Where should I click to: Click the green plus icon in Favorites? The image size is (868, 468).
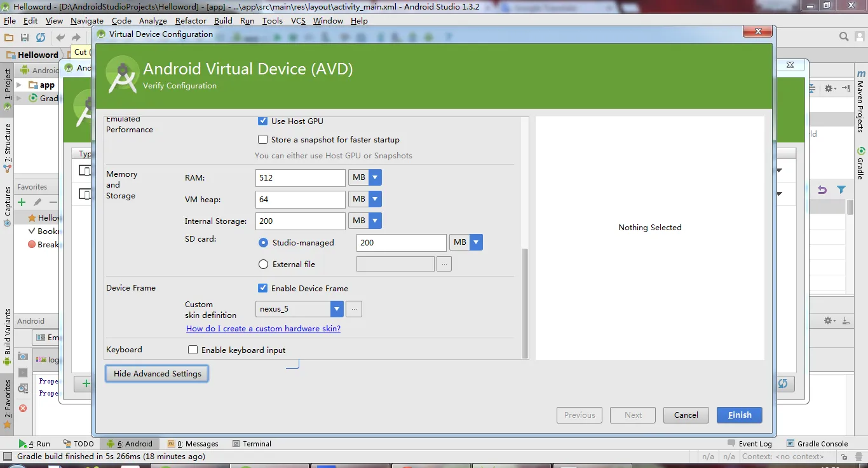(22, 202)
